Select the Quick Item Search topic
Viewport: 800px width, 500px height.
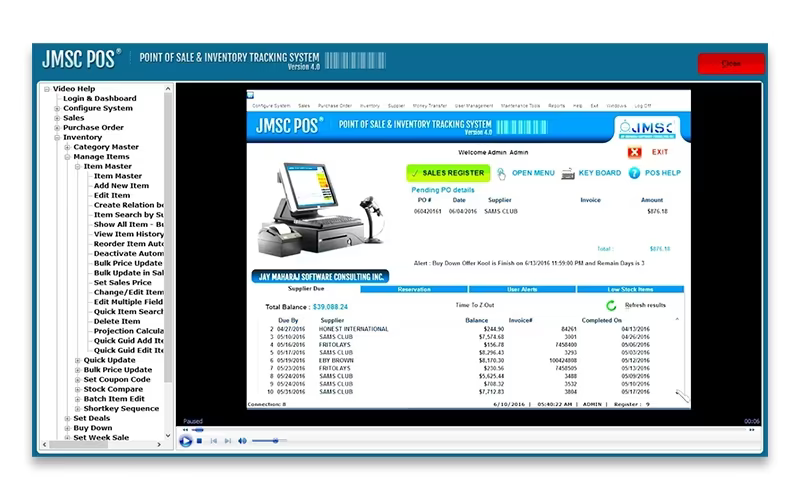pyautogui.click(x=129, y=312)
